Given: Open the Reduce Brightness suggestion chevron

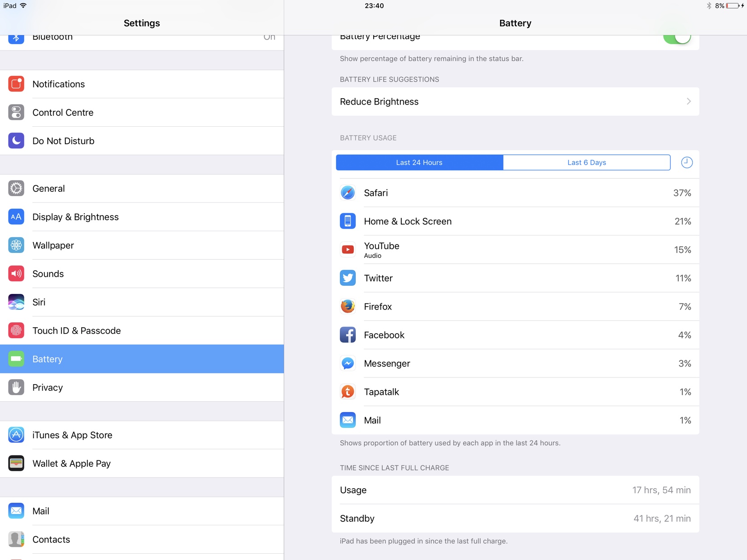Looking at the screenshot, I should point(689,101).
